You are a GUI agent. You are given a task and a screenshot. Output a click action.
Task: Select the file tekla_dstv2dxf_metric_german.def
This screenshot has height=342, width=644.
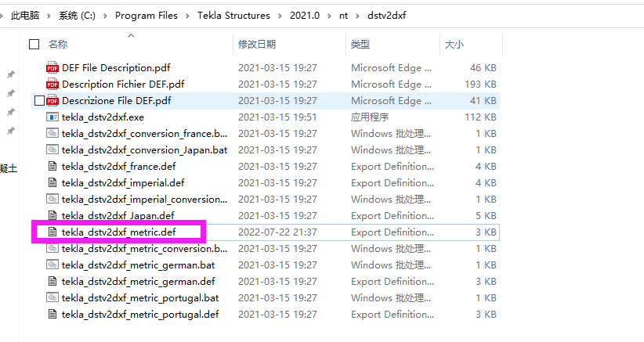click(139, 281)
